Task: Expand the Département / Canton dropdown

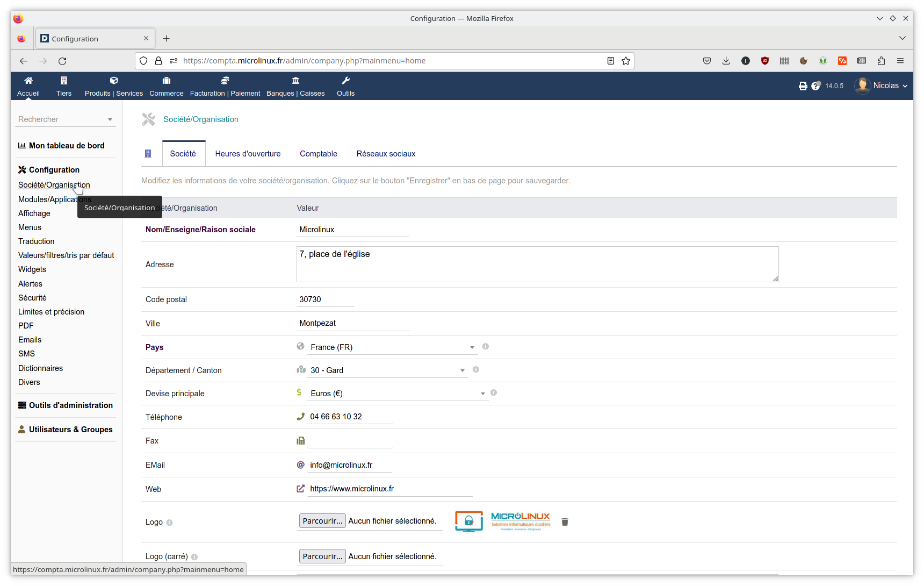Action: click(x=387, y=370)
